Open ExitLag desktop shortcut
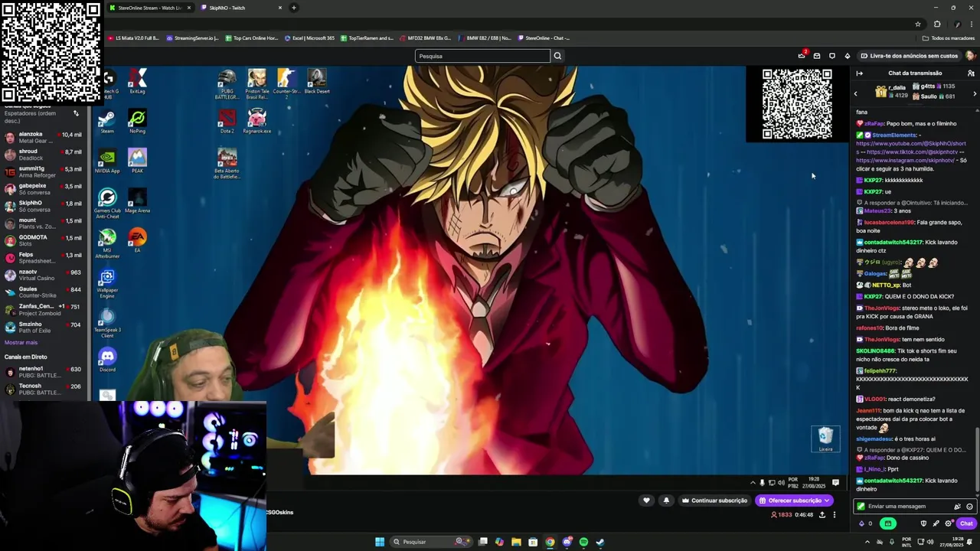The image size is (980, 551). (x=137, y=82)
